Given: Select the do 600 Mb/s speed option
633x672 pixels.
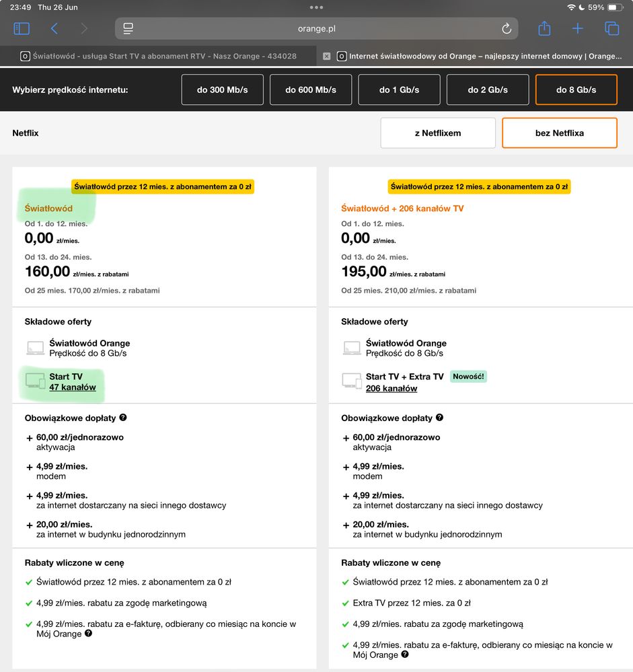Looking at the screenshot, I should [x=310, y=89].
